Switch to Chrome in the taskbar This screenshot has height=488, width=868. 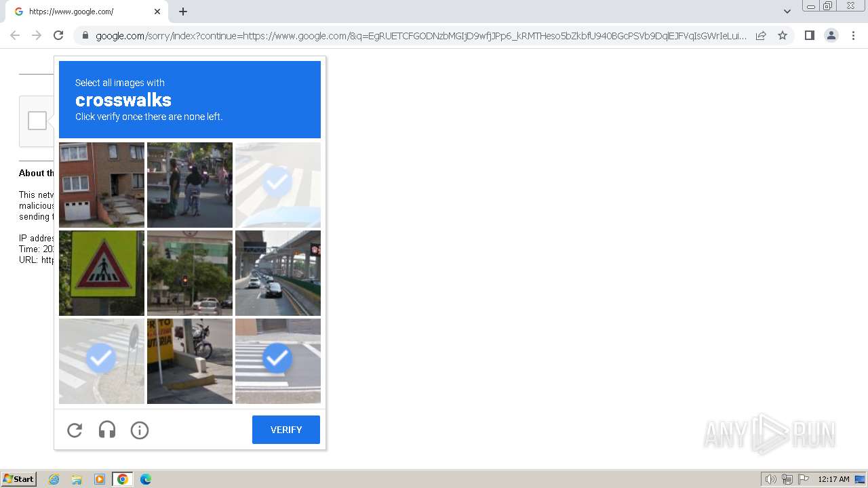click(123, 479)
